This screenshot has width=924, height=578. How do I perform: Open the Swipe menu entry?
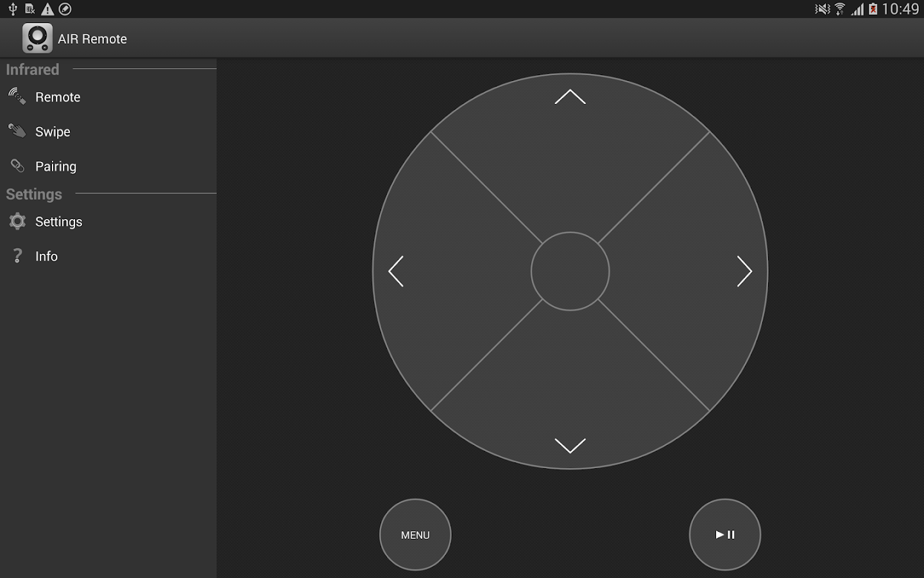[x=108, y=132]
